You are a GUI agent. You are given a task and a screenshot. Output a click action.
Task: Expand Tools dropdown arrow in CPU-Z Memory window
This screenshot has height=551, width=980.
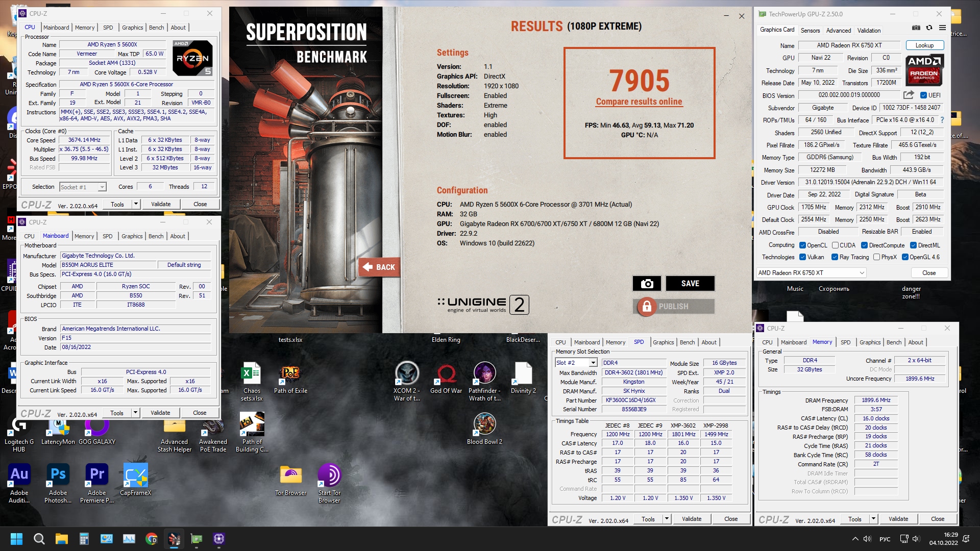[x=873, y=519]
